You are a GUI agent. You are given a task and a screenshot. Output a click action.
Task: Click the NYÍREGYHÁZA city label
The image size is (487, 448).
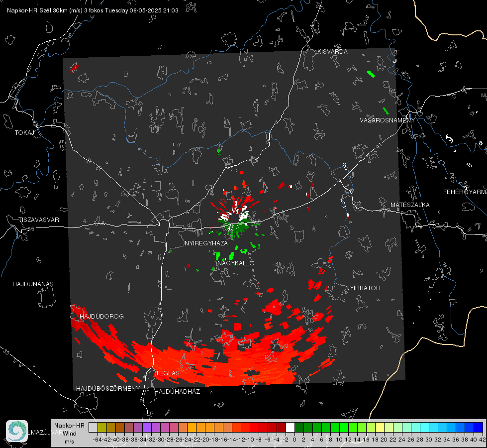[x=206, y=243]
